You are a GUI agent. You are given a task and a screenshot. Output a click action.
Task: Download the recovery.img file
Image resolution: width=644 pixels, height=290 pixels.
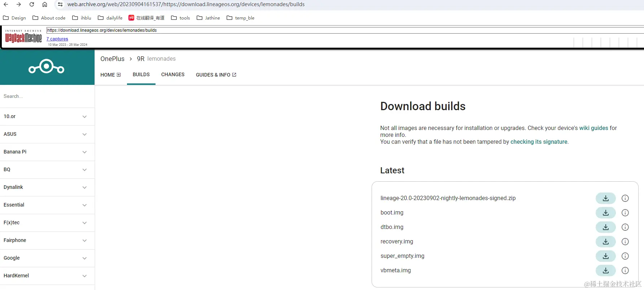pos(605,242)
